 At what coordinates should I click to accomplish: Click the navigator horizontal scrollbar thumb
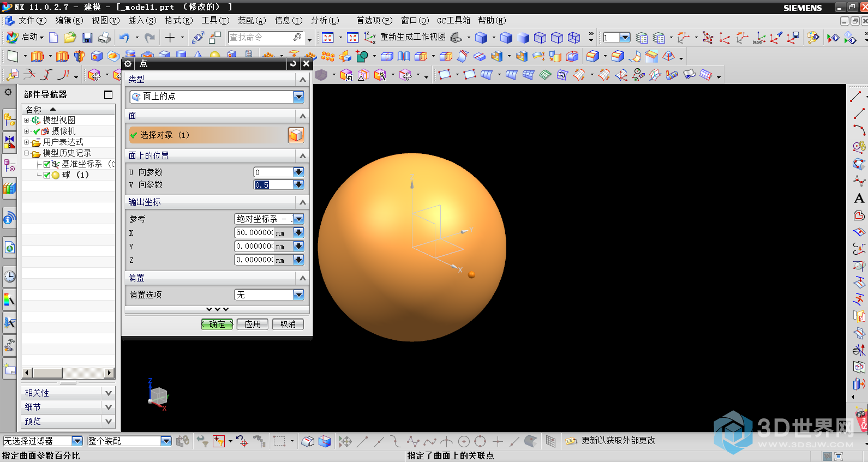47,373
